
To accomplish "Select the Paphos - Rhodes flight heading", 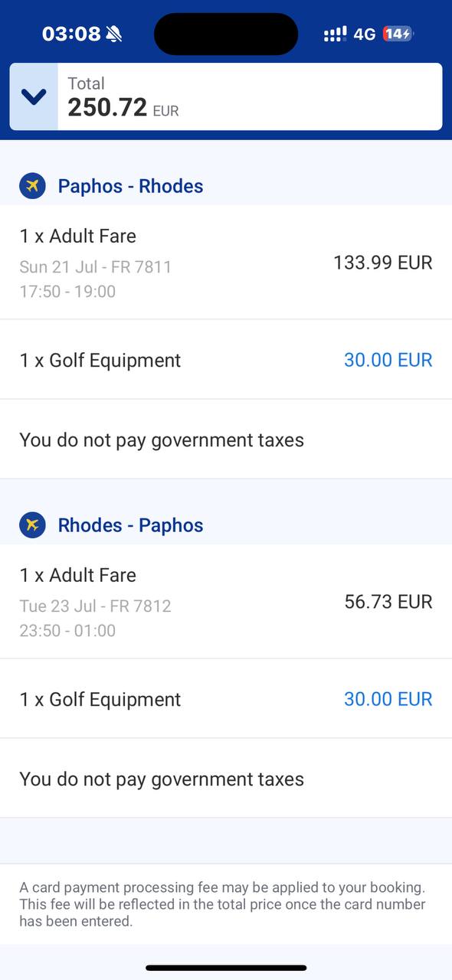I will pos(130,186).
